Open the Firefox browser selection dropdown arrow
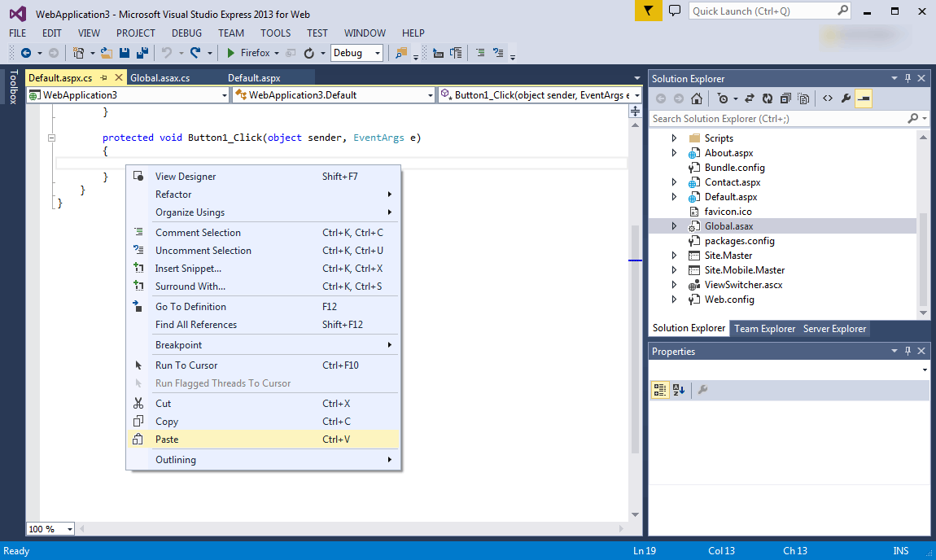Screen dimensions: 936x560 click(277, 54)
